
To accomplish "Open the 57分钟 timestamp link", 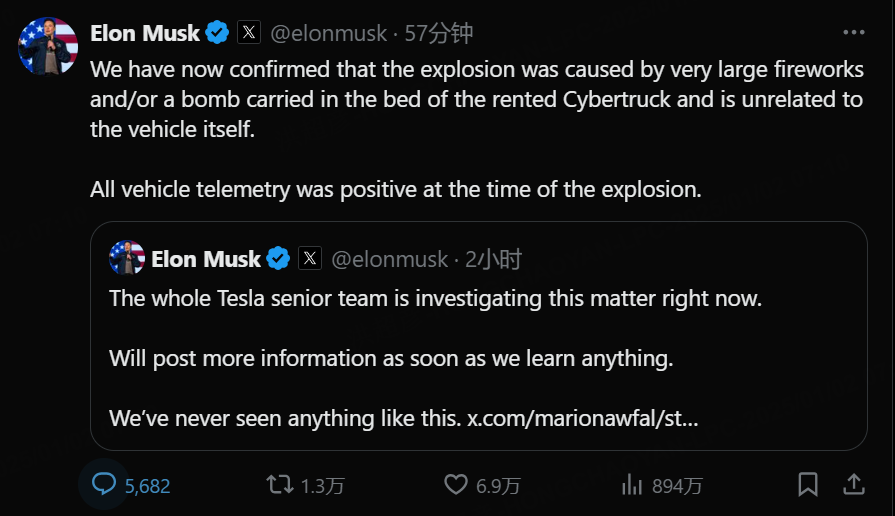I will click(440, 33).
